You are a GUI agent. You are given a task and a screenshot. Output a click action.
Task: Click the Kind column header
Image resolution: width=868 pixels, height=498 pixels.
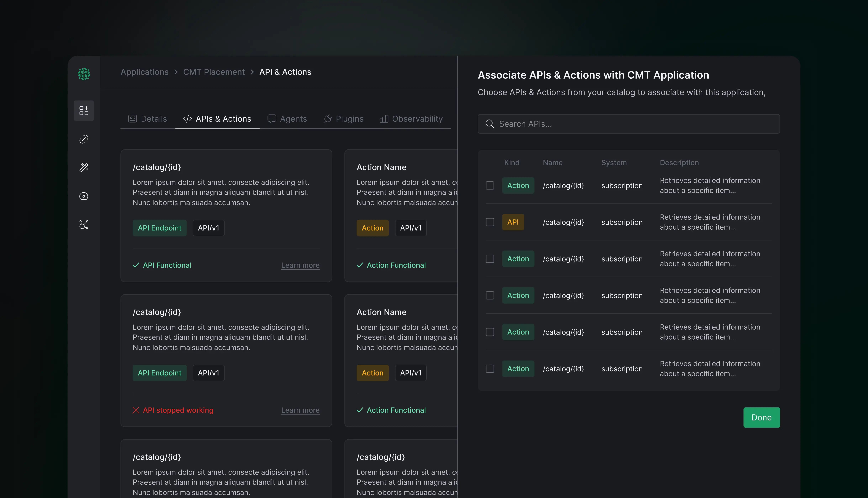[512, 162]
